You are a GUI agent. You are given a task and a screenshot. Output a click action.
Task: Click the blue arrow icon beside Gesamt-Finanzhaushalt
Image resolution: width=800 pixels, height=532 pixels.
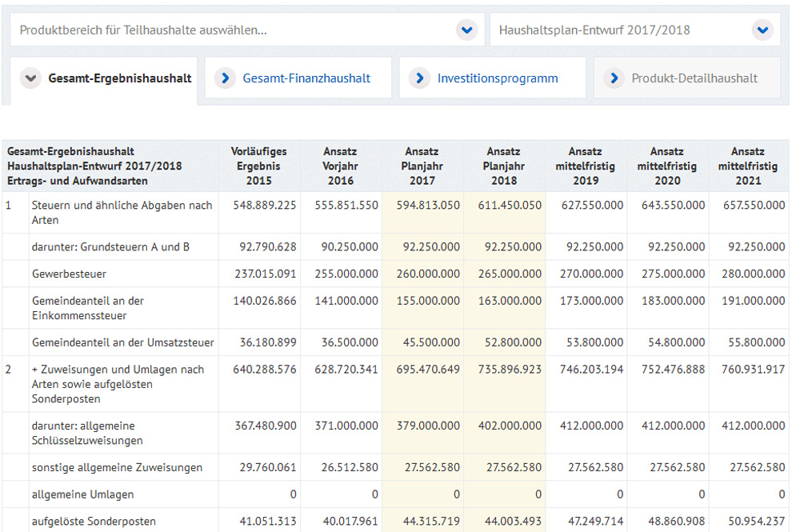[224, 77]
